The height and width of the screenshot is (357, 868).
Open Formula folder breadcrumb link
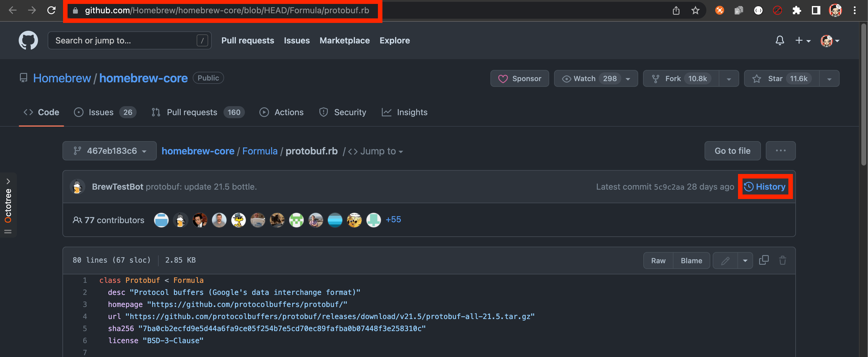[260, 151]
